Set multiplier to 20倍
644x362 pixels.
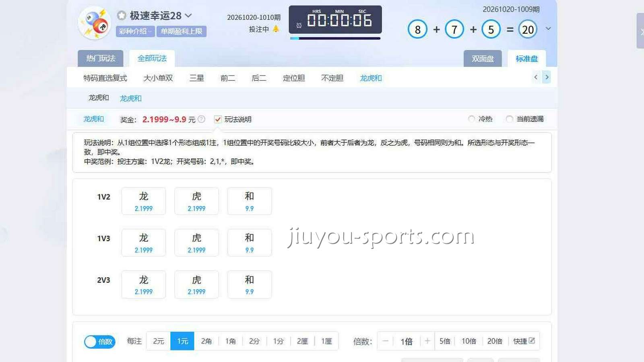(495, 341)
